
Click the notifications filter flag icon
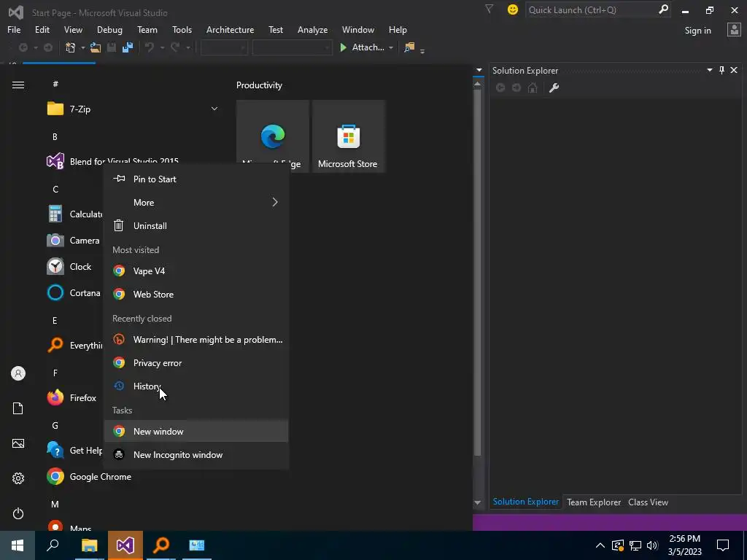[x=489, y=9]
